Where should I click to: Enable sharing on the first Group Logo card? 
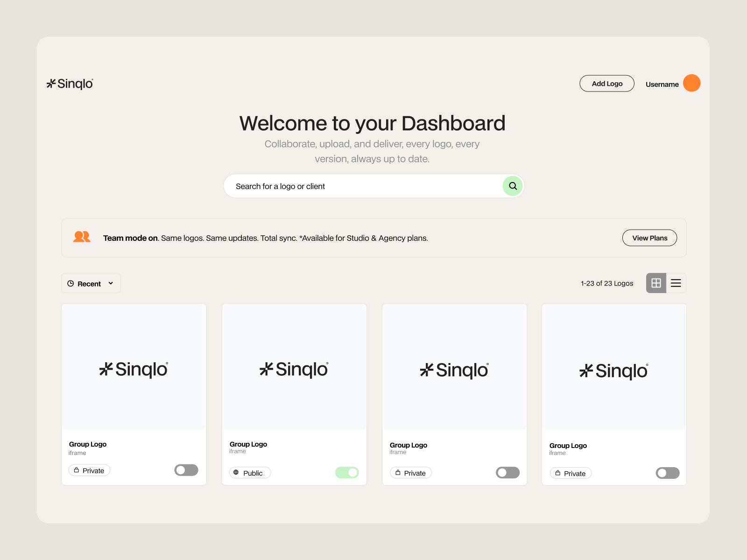[x=186, y=470]
